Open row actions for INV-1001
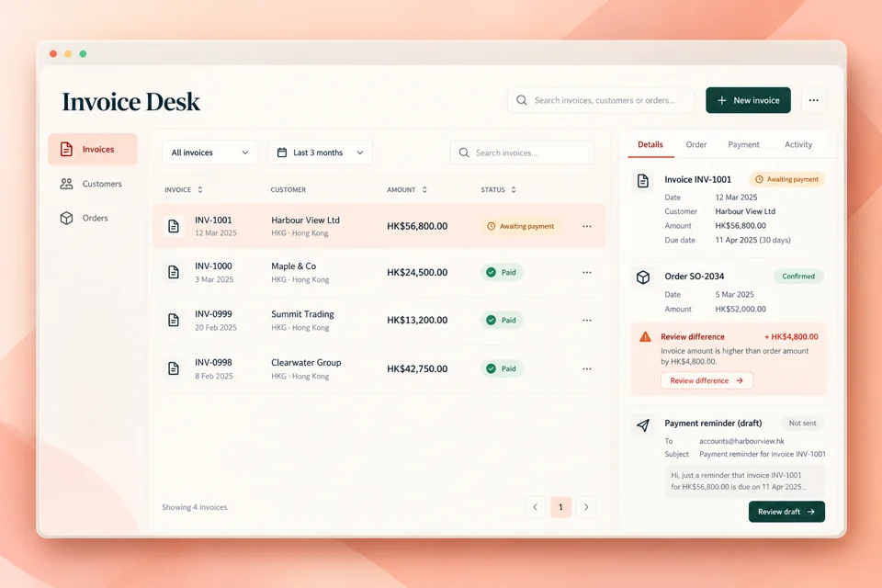Image resolution: width=882 pixels, height=588 pixels. tap(587, 226)
